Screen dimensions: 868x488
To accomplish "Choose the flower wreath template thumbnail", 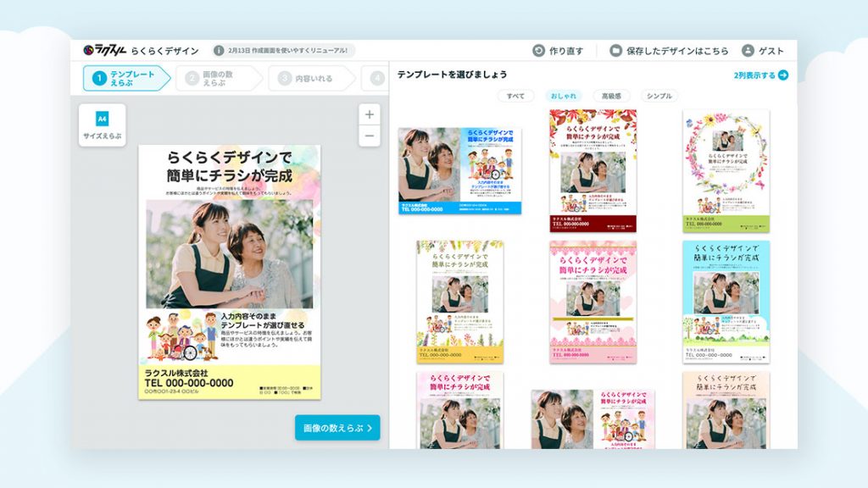I will [x=726, y=170].
